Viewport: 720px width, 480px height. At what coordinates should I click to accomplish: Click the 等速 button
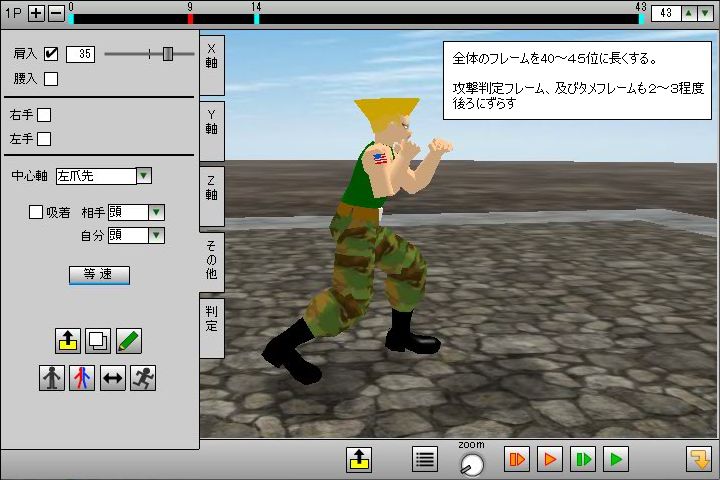[99, 275]
